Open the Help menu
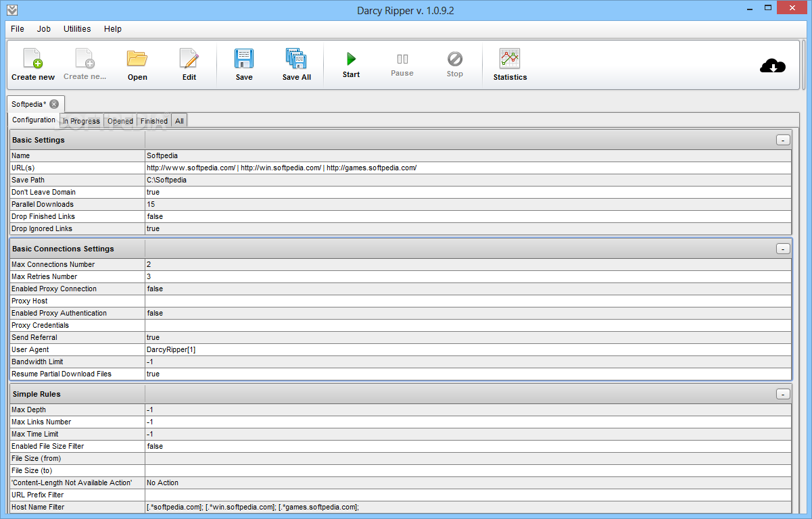Viewport: 812px width, 519px height. (x=113, y=29)
